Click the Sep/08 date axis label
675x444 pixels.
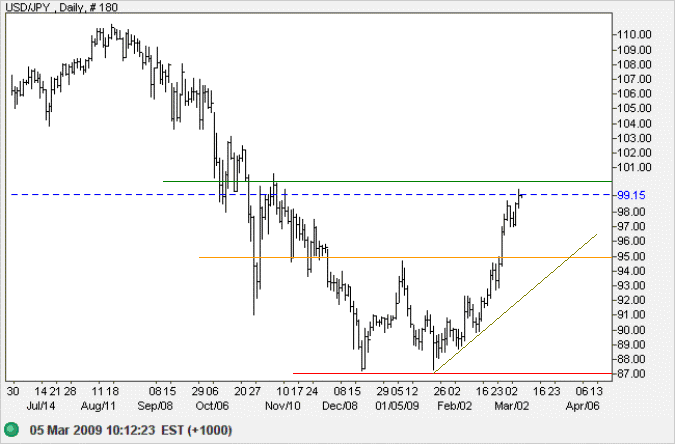pyautogui.click(x=155, y=406)
